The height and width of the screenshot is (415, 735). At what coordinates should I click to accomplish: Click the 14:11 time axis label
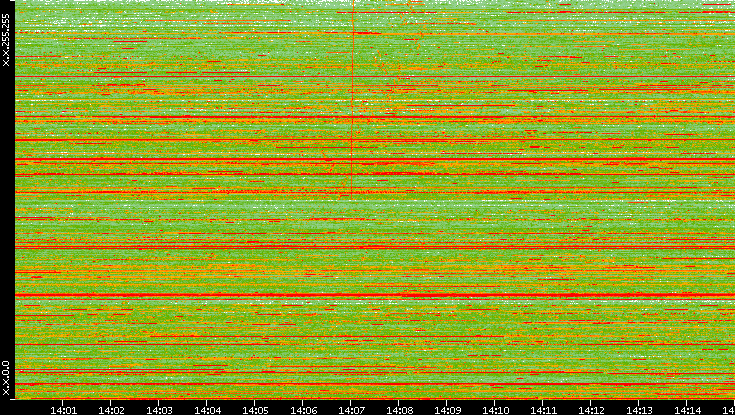pyautogui.click(x=543, y=410)
